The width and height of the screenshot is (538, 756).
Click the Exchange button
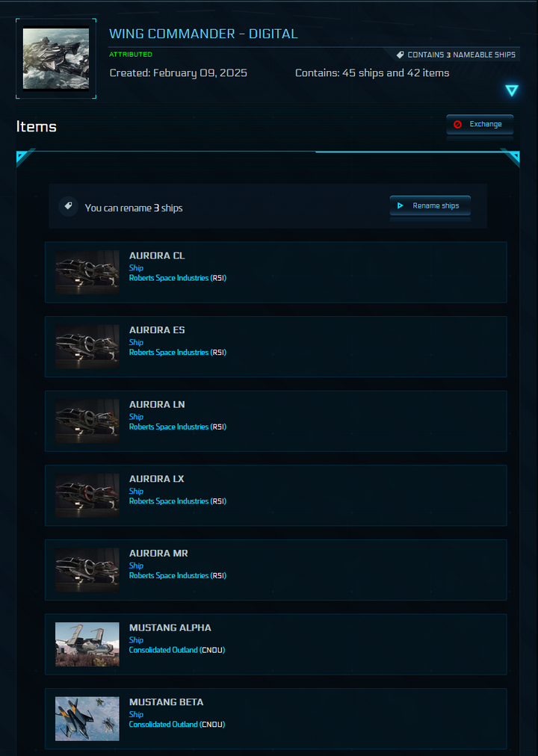click(480, 125)
